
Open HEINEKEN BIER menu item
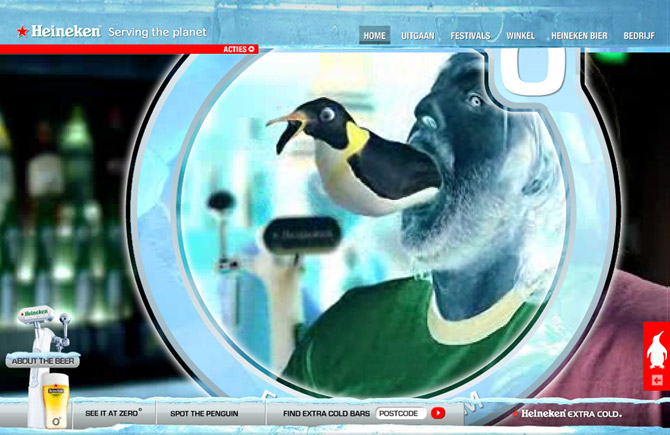coord(579,36)
